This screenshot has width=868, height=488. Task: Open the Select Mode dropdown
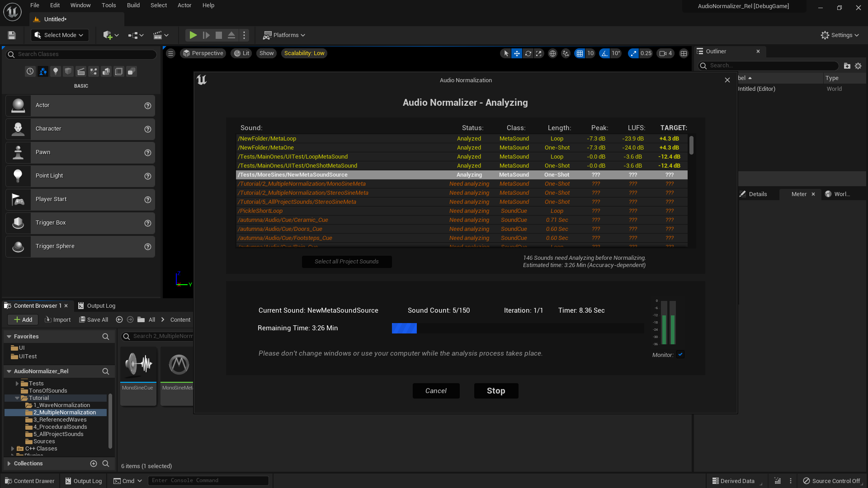[x=60, y=35]
